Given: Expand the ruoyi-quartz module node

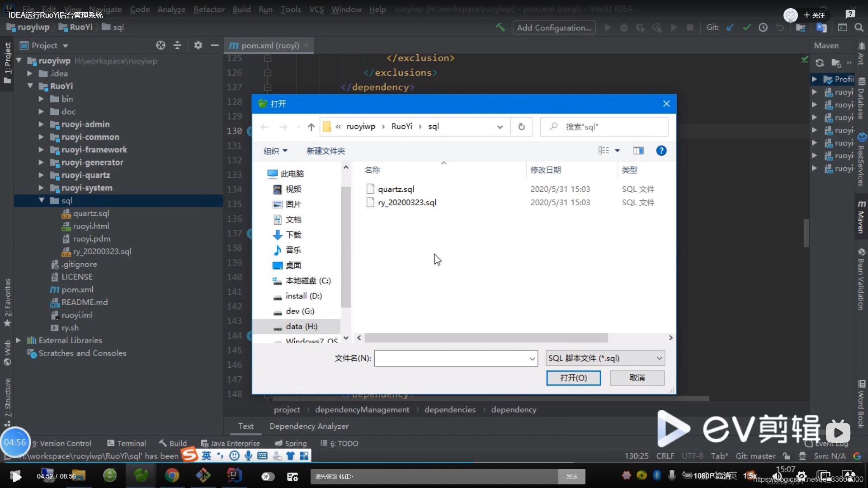Looking at the screenshot, I should tap(41, 175).
